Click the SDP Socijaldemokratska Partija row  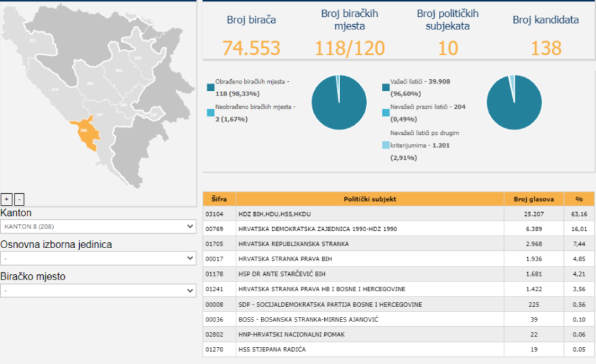click(370, 304)
